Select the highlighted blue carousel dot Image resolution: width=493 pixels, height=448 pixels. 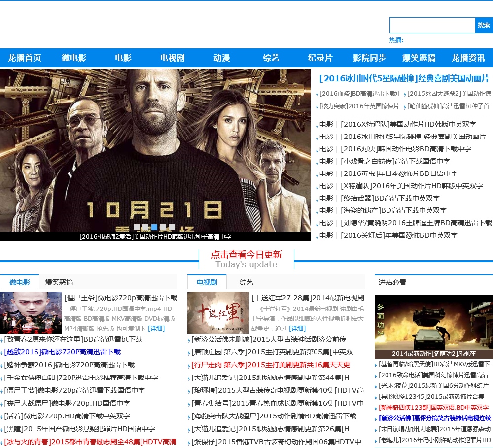[154, 227]
